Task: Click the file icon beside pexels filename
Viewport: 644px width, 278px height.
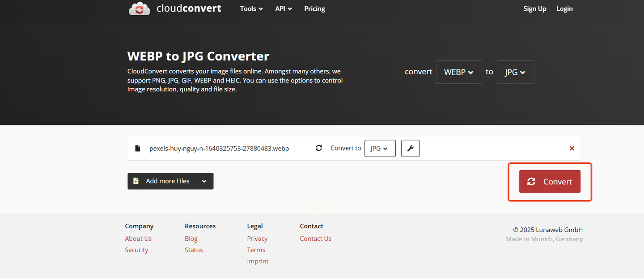Action: click(138, 148)
